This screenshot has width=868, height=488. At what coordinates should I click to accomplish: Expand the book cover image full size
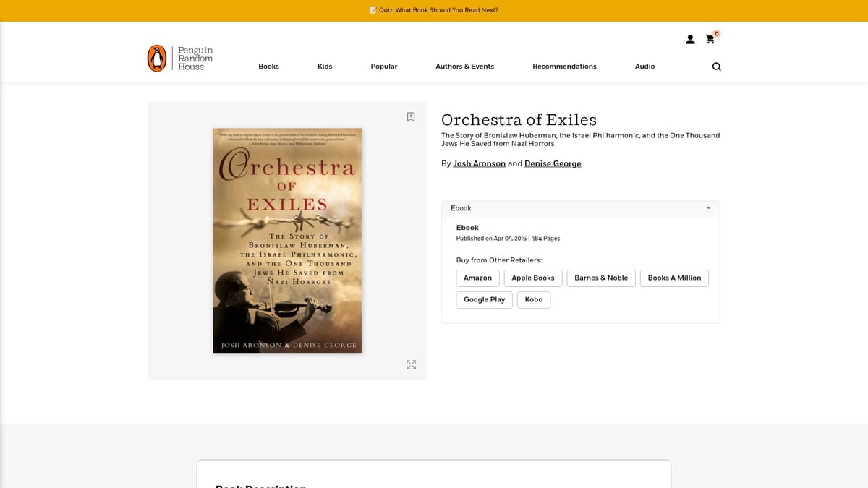pyautogui.click(x=411, y=365)
